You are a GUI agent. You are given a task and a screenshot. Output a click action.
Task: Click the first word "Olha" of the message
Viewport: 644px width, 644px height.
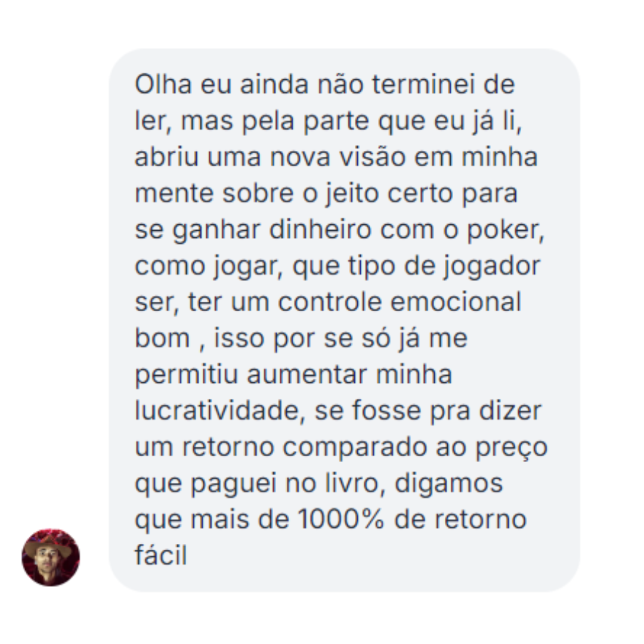[x=163, y=85]
